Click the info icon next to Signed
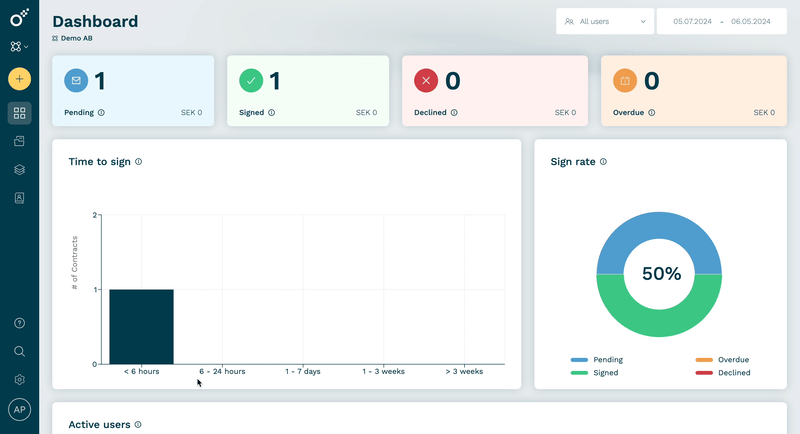The width and height of the screenshot is (800, 434). [x=271, y=113]
